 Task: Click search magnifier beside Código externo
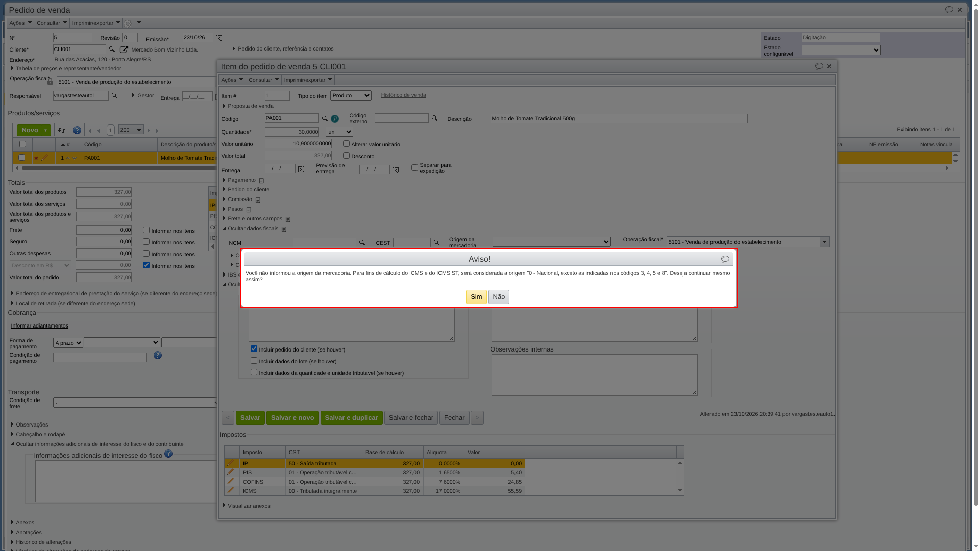[434, 118]
